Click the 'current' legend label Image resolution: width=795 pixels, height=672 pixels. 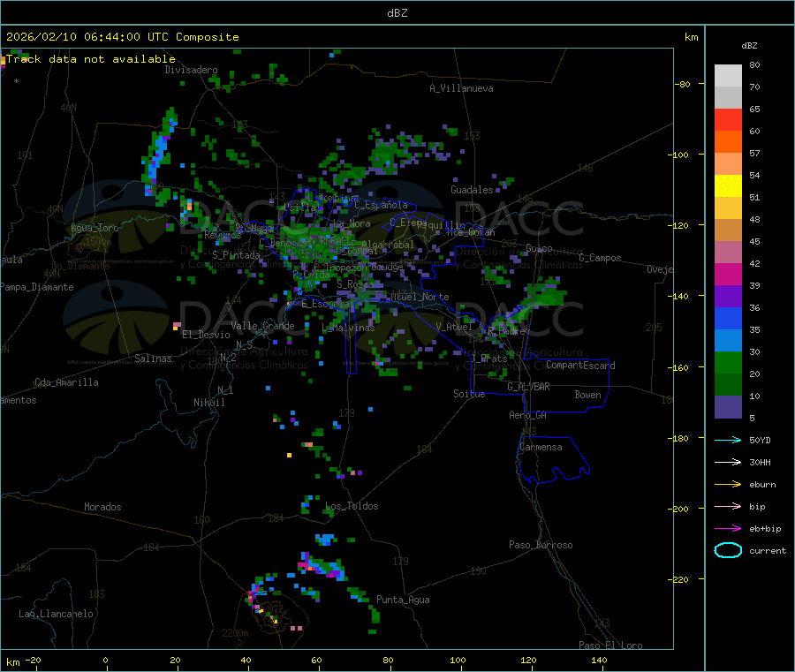[x=768, y=551]
